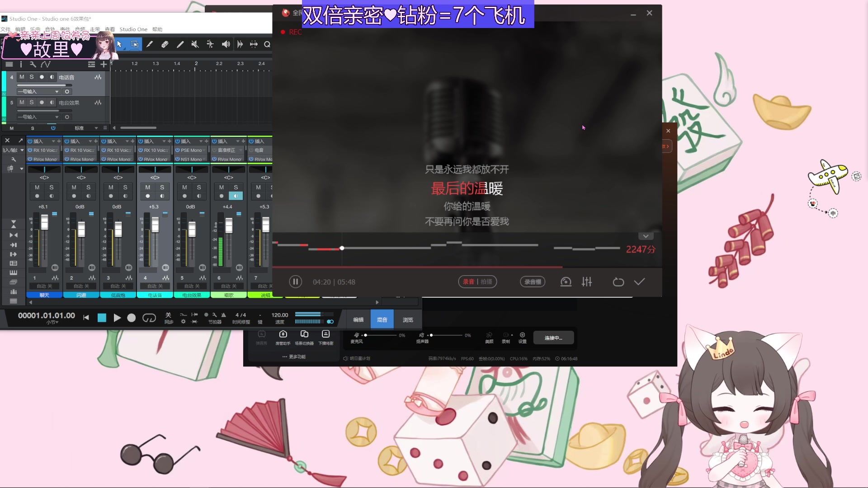The height and width of the screenshot is (488, 868).
Task: Click the headphone monitor icon in karaoke window
Action: 566,282
